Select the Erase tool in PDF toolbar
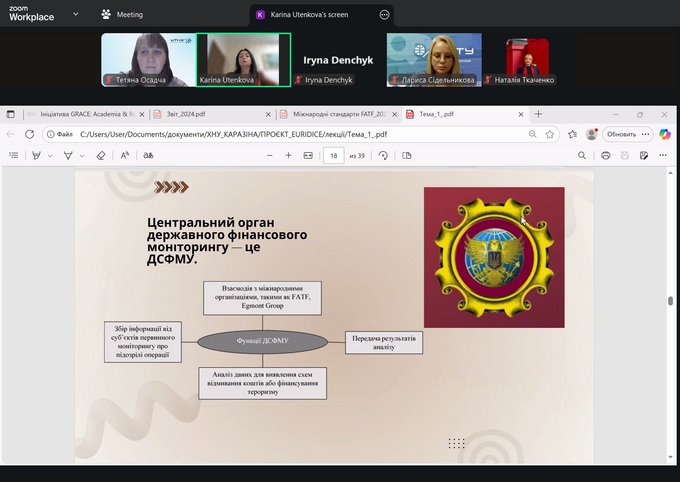 click(100, 155)
